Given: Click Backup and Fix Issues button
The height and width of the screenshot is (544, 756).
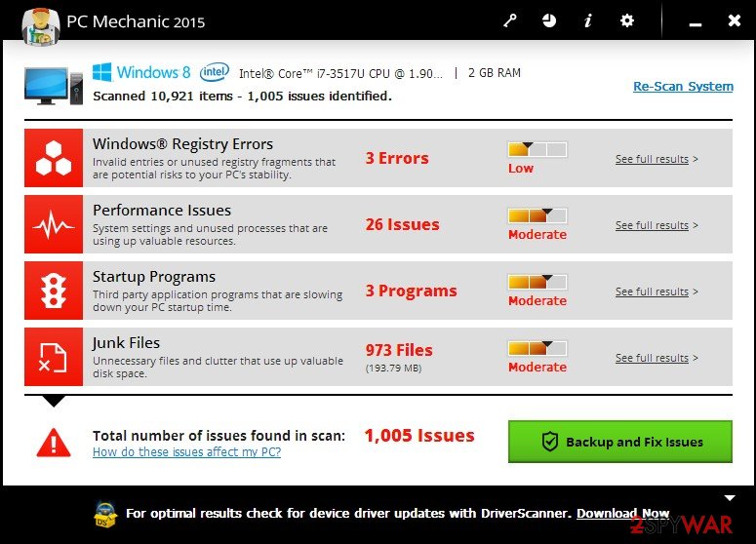Looking at the screenshot, I should (620, 442).
